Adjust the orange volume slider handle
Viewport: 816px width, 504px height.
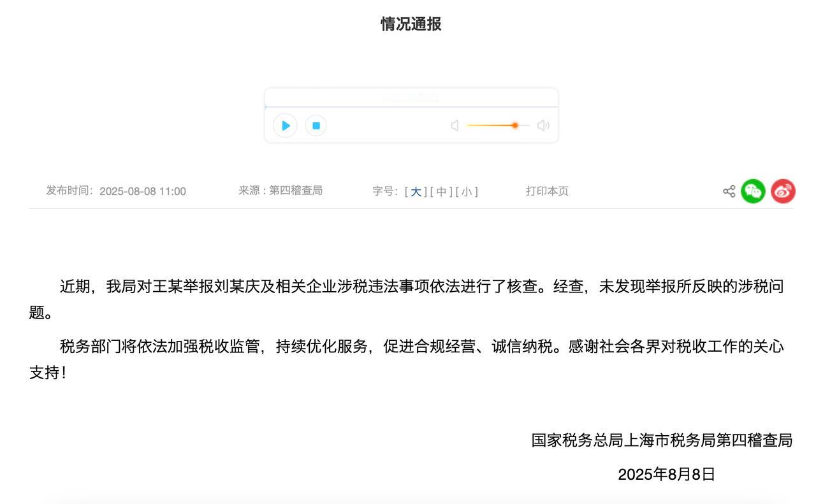(x=514, y=126)
